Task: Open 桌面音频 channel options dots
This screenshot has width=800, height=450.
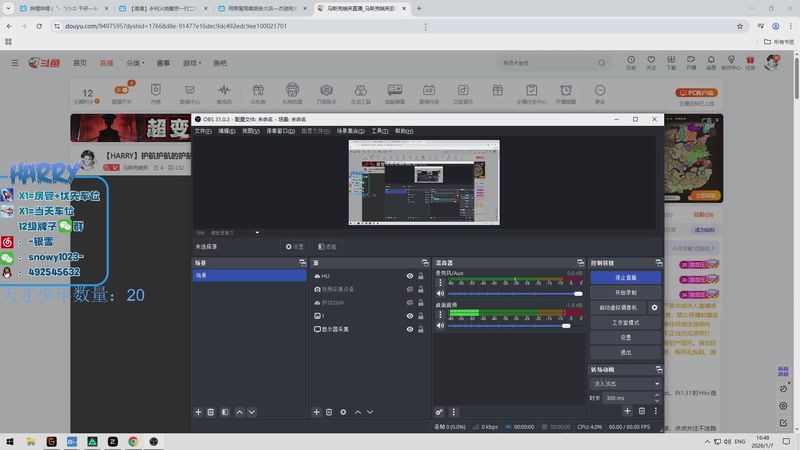Action: click(x=440, y=314)
